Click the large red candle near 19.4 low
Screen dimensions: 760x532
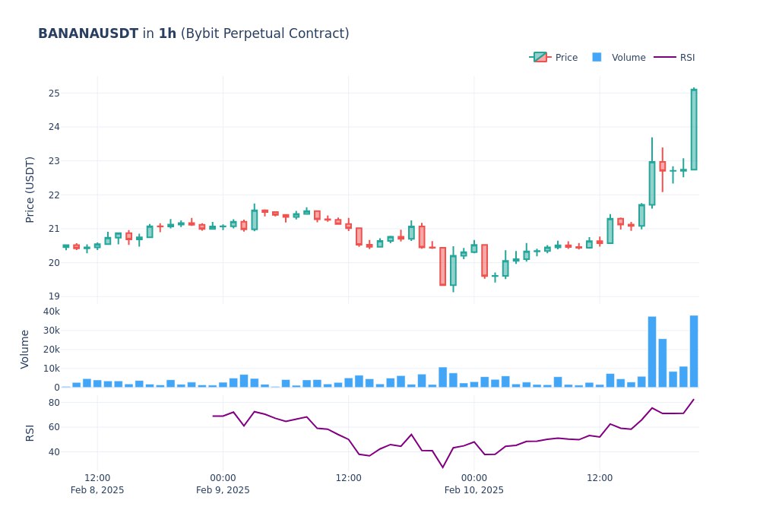[x=442, y=266]
